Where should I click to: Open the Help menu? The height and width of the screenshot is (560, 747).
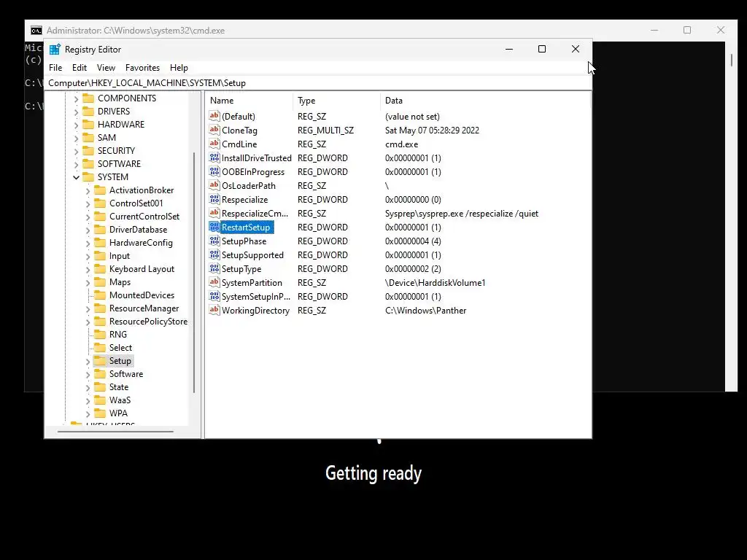click(x=179, y=68)
